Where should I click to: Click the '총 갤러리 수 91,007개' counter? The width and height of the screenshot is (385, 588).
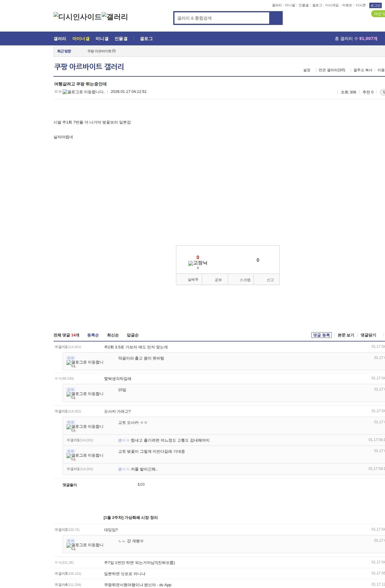tap(356, 38)
